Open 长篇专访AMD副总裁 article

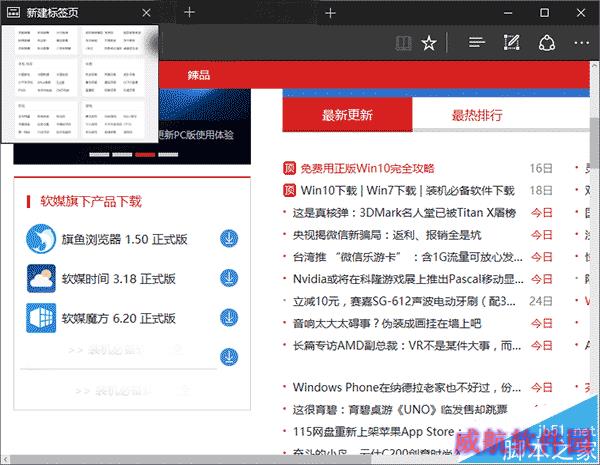point(407,346)
